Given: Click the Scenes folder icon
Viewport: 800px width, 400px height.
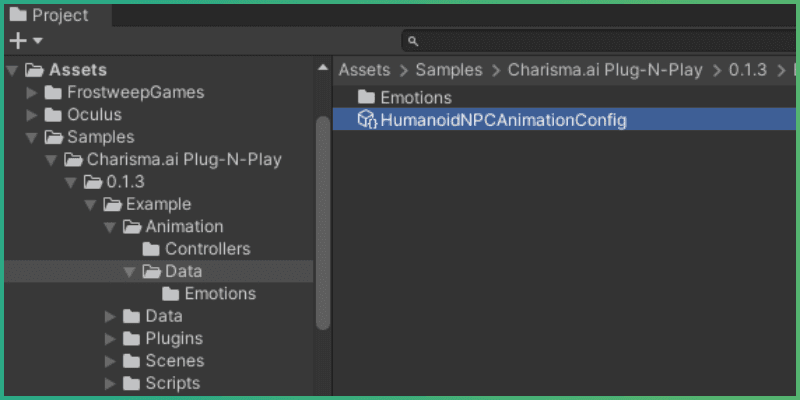Looking at the screenshot, I should (132, 361).
